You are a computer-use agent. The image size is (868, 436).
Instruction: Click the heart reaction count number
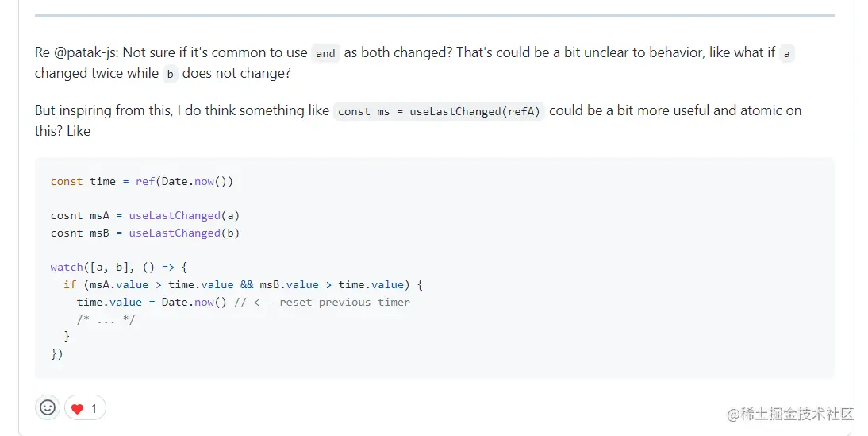pyautogui.click(x=94, y=409)
